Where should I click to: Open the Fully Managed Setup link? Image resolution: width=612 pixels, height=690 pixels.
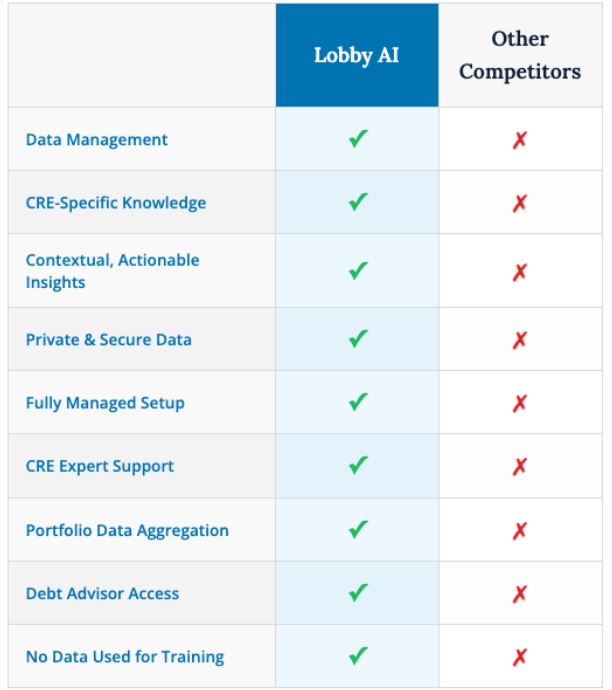[x=105, y=403]
